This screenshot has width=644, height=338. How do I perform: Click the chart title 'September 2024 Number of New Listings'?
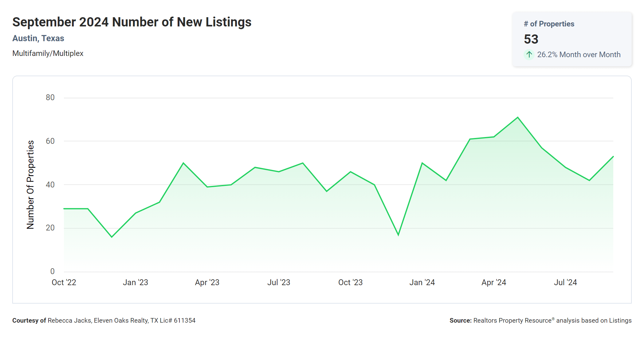pos(132,22)
